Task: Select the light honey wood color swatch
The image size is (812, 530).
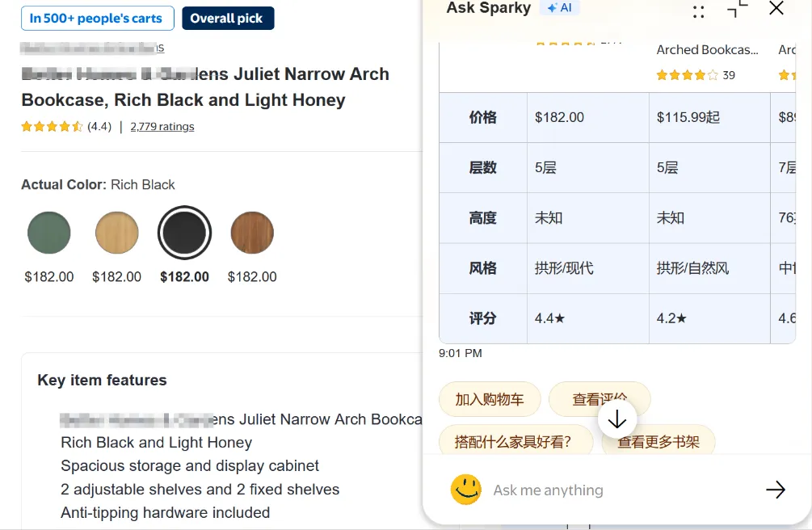Action: pyautogui.click(x=117, y=233)
